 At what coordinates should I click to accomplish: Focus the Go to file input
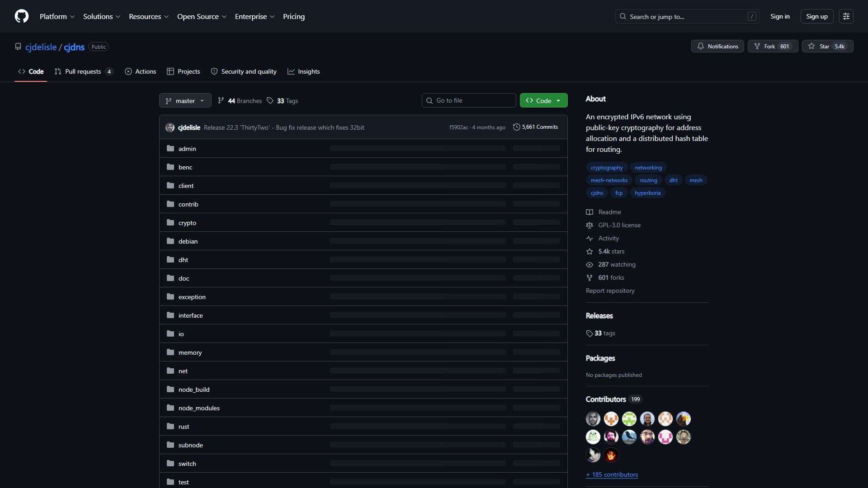coord(469,100)
